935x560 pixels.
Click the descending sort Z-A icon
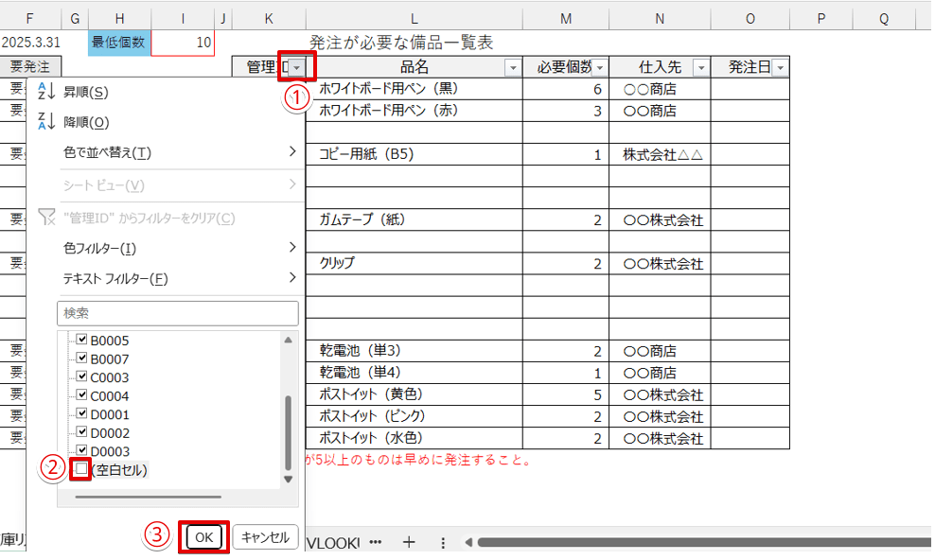coord(46,121)
